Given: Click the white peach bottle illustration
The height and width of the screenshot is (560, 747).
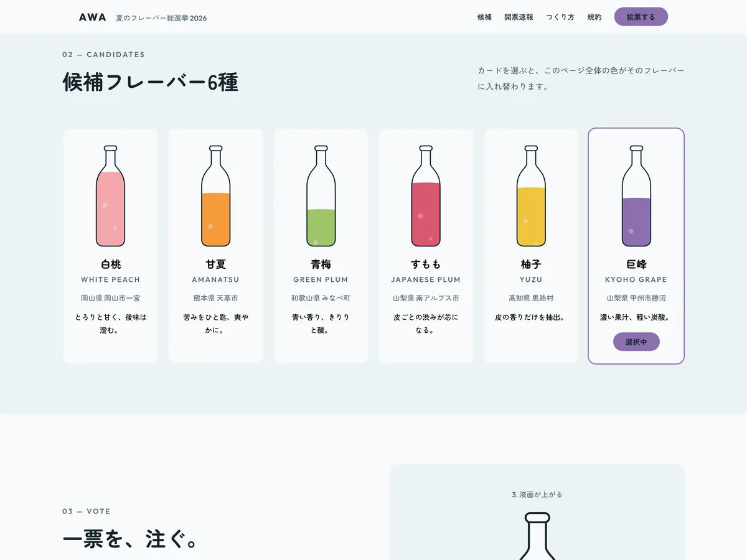Looking at the screenshot, I should tap(111, 196).
